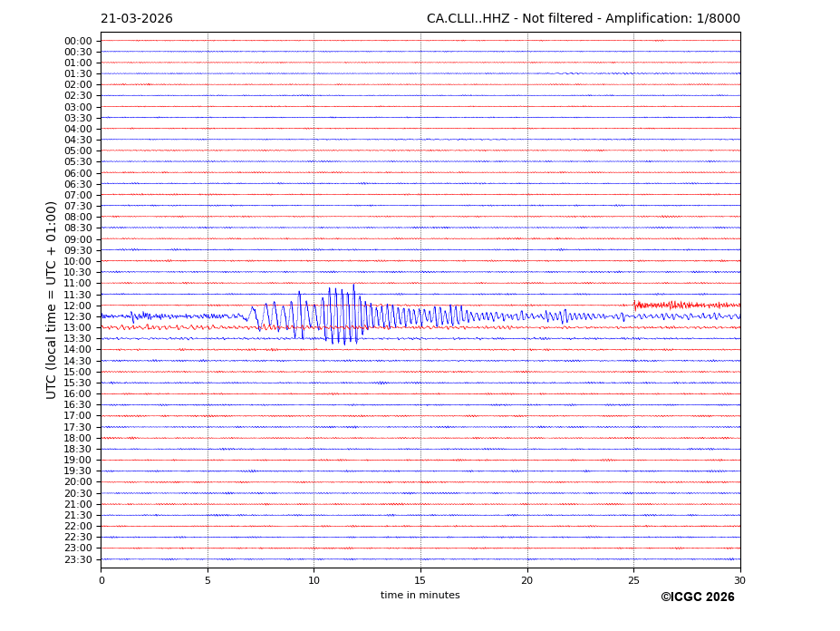Select the 18:00 time row label

coord(78,438)
